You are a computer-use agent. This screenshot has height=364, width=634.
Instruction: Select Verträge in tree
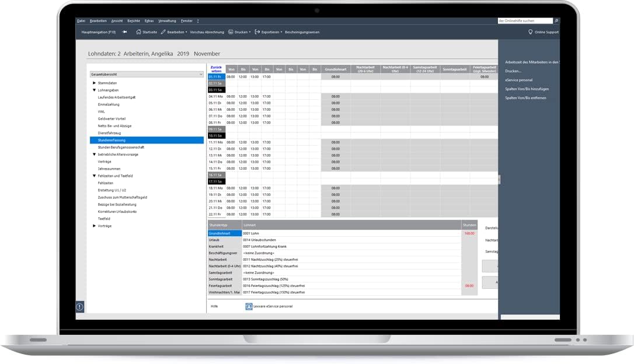[x=104, y=162]
